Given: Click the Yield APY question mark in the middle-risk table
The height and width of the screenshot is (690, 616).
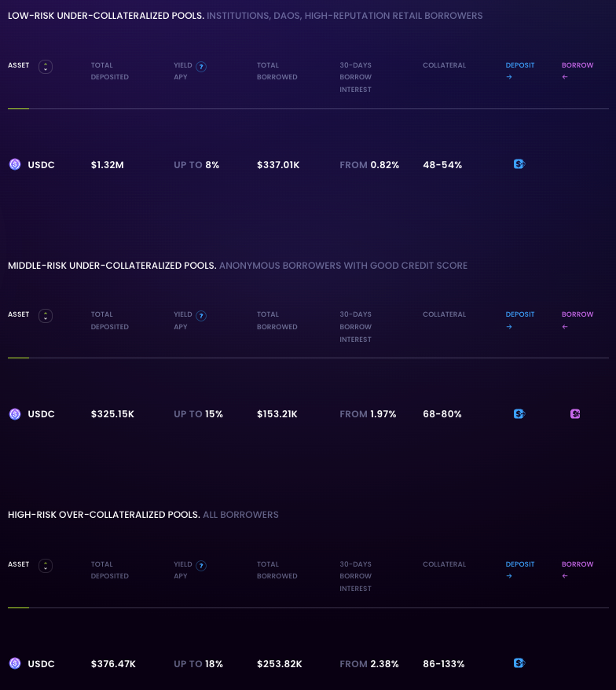Looking at the screenshot, I should coord(201,316).
